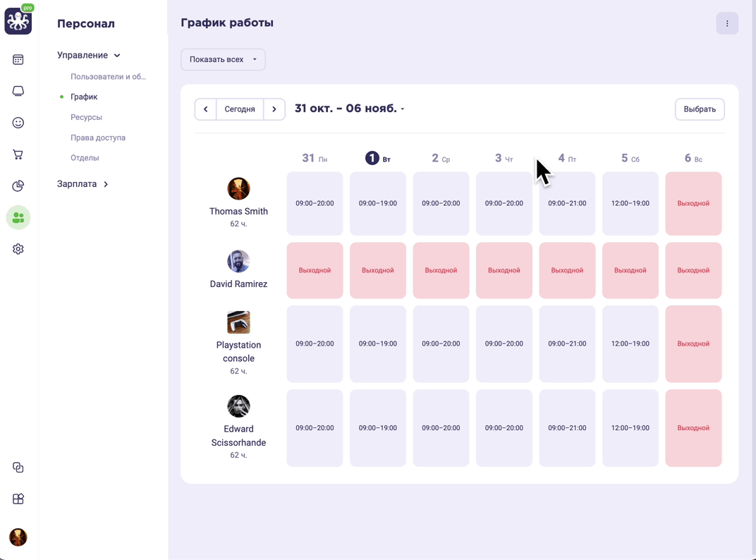The image size is (756, 560).
Task: Open the shopping cart section icon
Action: (18, 154)
